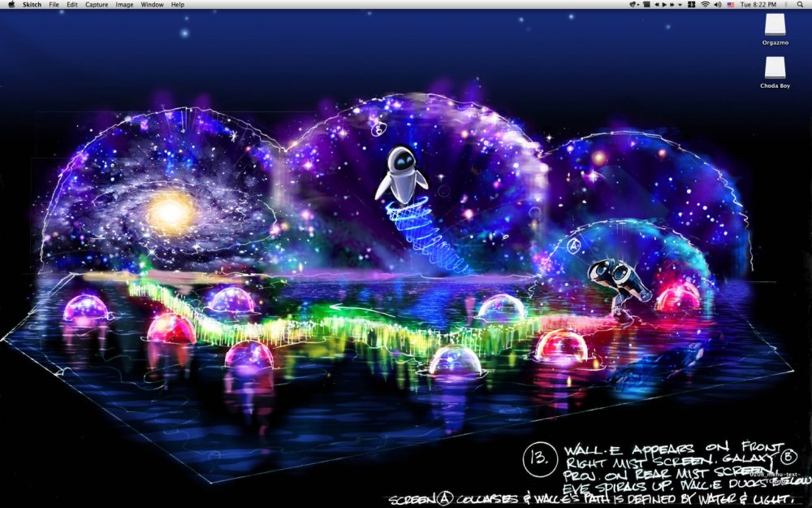Viewport: 812px width, 508px height.
Task: Open the Wi-Fi status menu
Action: pos(705,5)
